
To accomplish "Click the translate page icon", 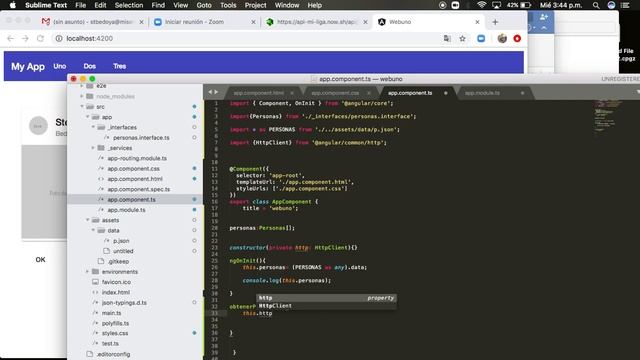I will click(447, 38).
